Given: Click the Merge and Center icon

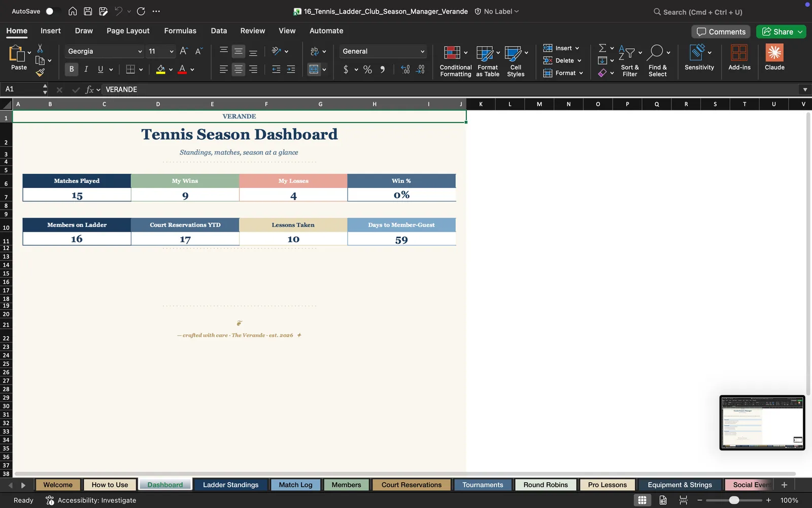Looking at the screenshot, I should coord(314,69).
